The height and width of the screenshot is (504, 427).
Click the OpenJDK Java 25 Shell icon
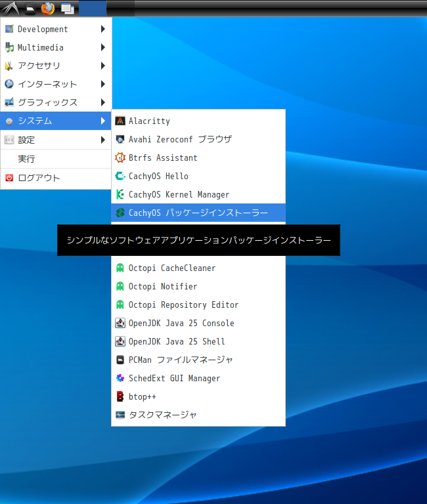(x=120, y=341)
